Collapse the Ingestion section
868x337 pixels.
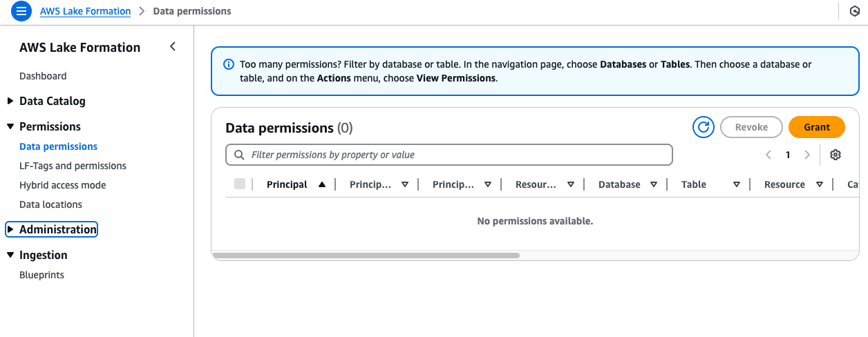10,255
